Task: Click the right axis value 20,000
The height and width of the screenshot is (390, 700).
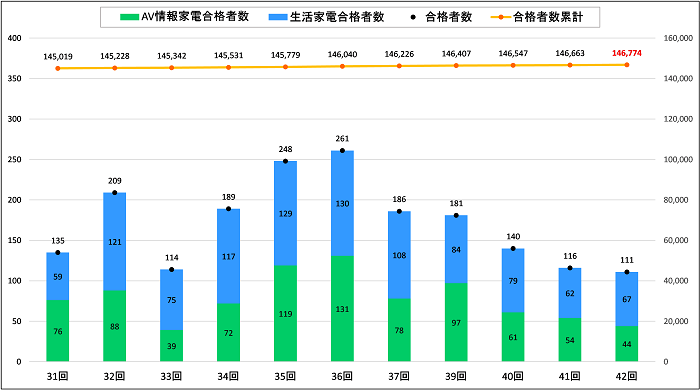Action: point(676,321)
